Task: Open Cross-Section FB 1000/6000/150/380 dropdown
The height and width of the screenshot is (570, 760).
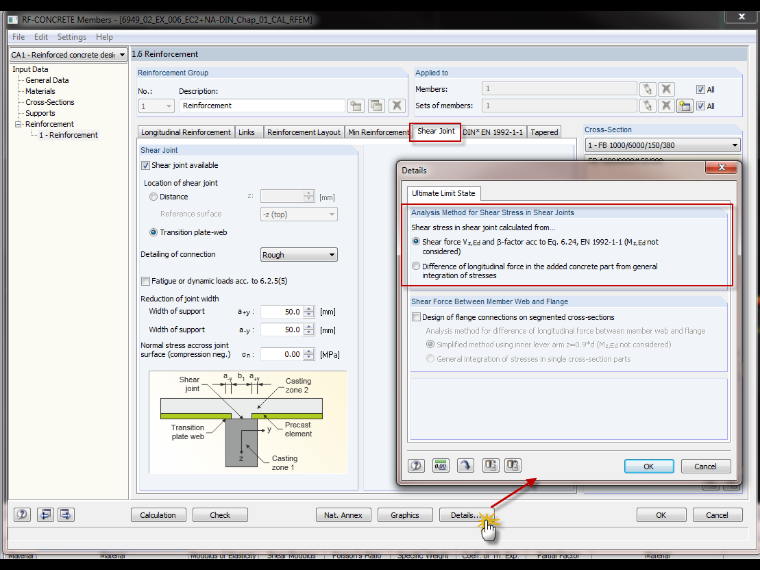Action: (663, 145)
